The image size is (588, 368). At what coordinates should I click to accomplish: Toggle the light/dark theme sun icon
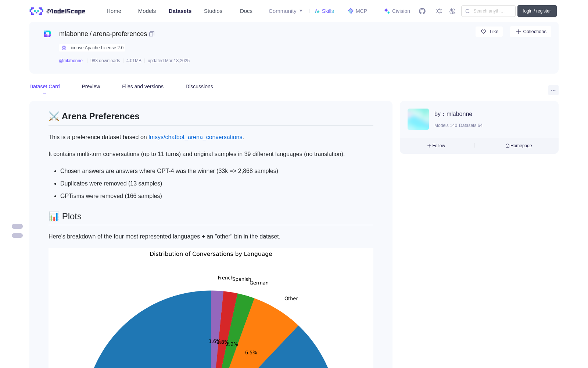[439, 11]
